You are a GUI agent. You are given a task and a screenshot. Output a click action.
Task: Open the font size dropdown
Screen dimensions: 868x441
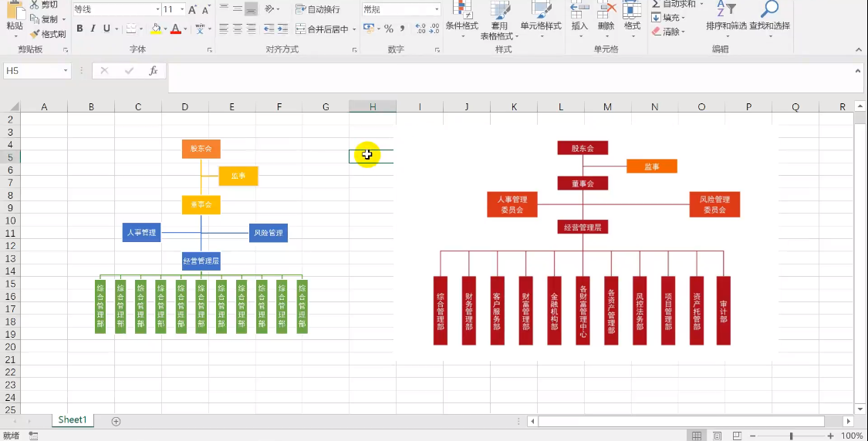click(x=182, y=9)
